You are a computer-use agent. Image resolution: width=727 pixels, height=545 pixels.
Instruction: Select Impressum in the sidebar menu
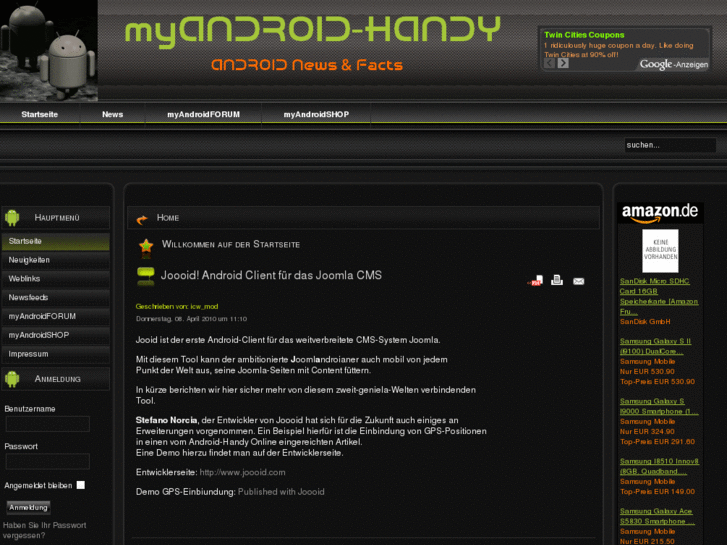(x=56, y=354)
